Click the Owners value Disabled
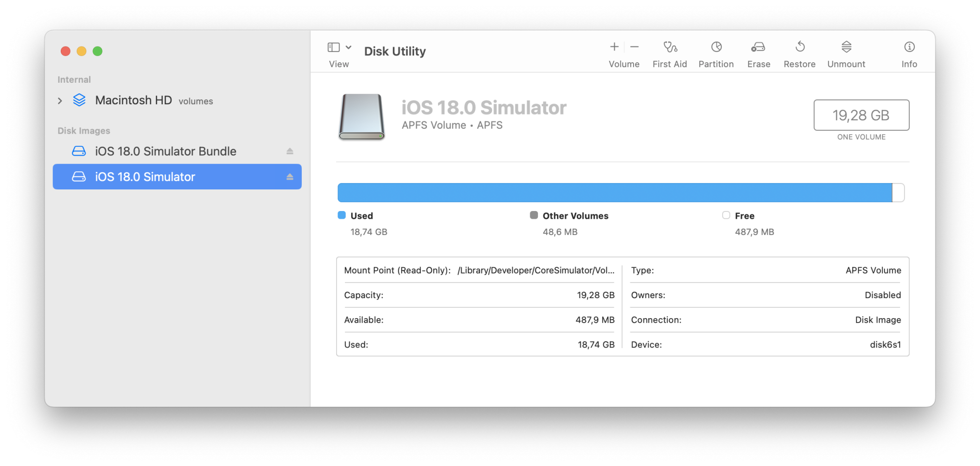 883,295
